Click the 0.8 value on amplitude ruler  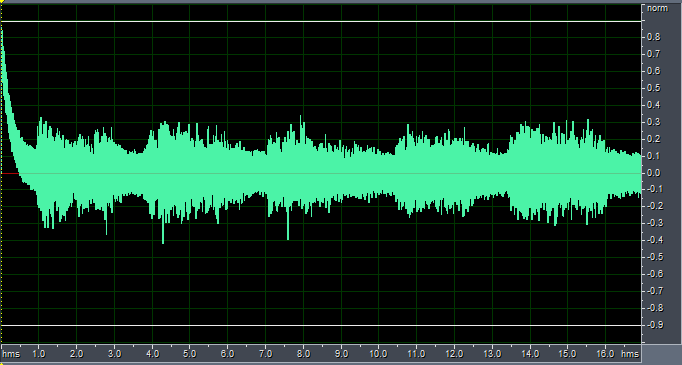click(654, 37)
